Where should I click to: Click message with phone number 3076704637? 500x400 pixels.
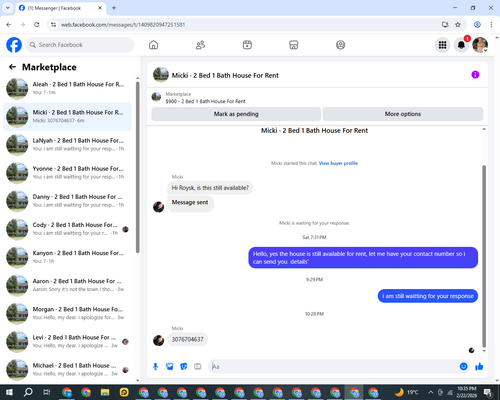(x=187, y=339)
